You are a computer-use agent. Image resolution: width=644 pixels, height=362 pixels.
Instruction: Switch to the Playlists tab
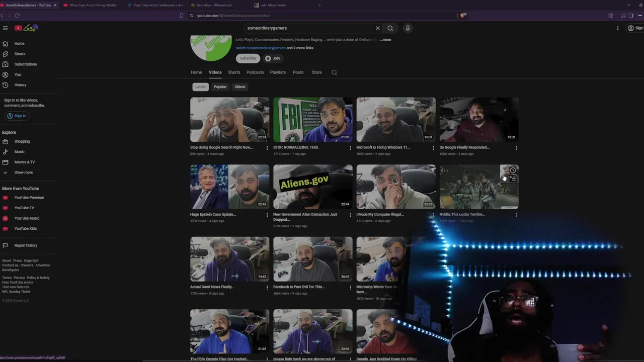click(x=278, y=72)
